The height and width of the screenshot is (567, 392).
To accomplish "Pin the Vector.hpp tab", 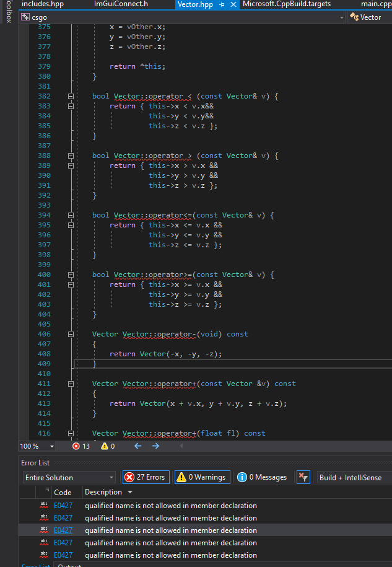I will click(222, 4).
